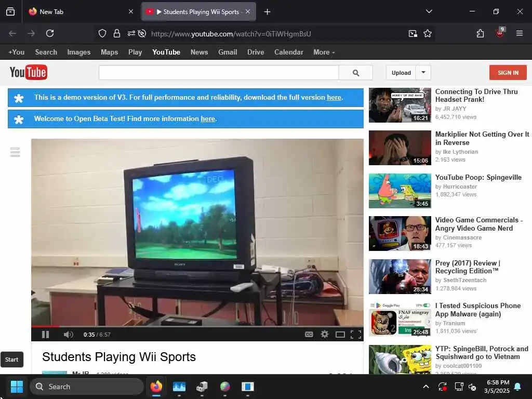Open the 'here' link in Open Beta banner
Viewport: 532px width, 399px height.
point(208,119)
